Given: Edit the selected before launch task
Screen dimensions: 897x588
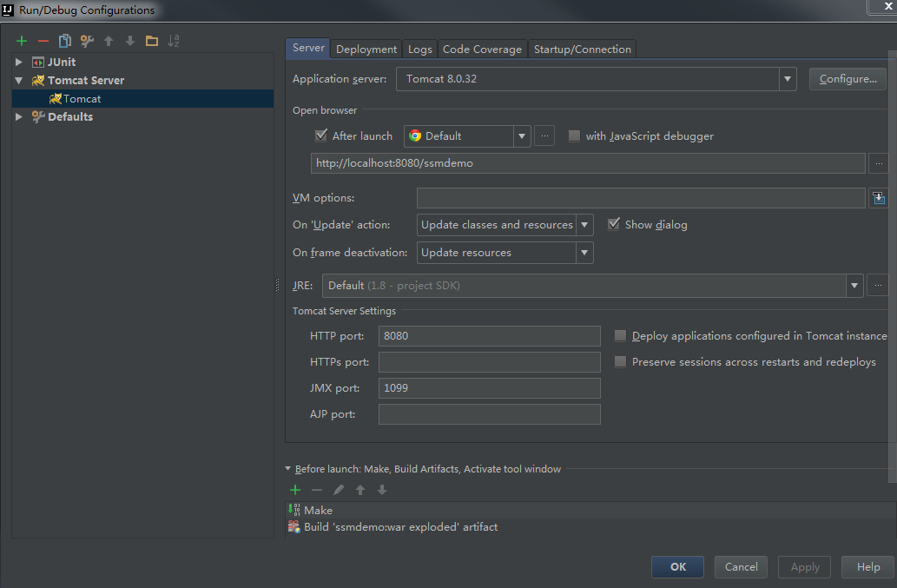Looking at the screenshot, I should coord(339,490).
